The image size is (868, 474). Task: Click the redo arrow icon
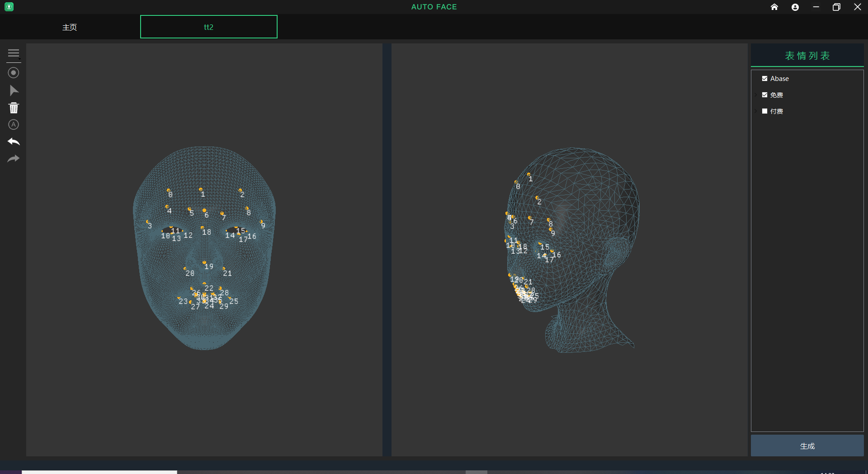point(14,159)
